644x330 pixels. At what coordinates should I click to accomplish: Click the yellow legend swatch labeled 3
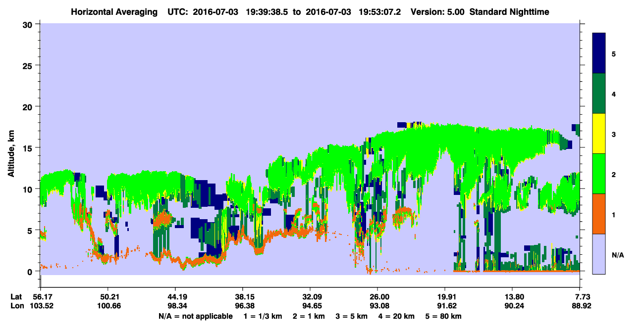(599, 134)
